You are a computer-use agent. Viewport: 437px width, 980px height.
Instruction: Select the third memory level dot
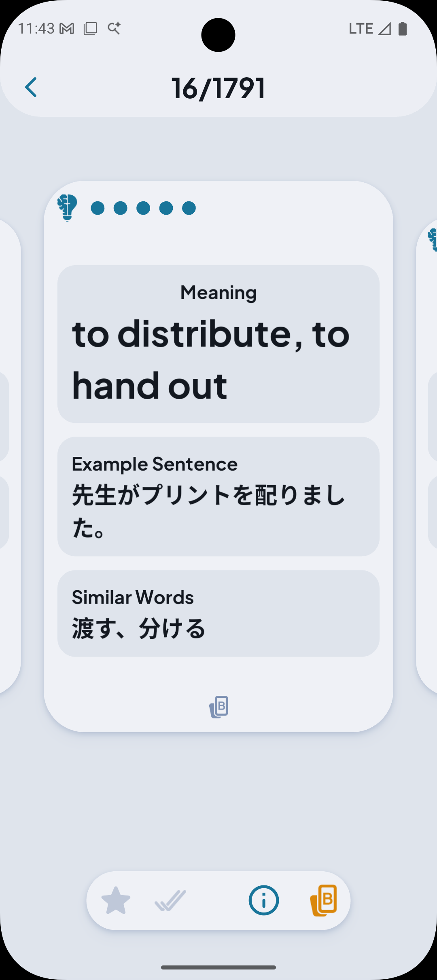tap(143, 208)
